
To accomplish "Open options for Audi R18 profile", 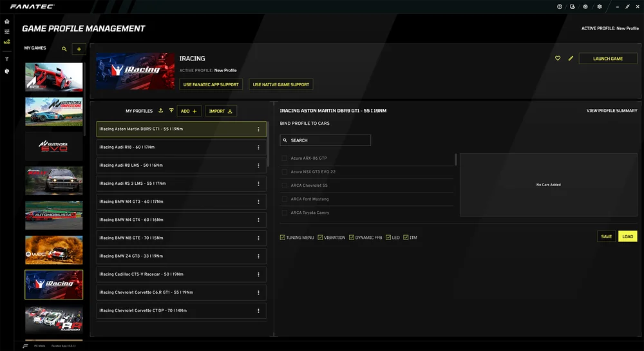I will coord(258,147).
